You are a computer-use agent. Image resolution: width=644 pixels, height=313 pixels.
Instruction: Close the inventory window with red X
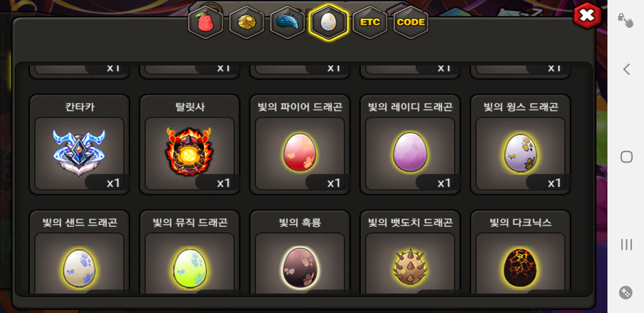pyautogui.click(x=587, y=15)
